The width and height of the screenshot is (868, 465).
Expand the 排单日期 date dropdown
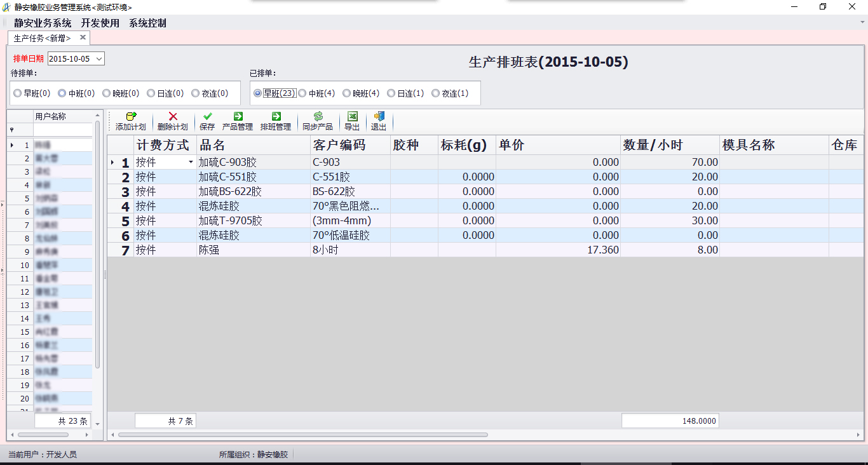tap(99, 59)
